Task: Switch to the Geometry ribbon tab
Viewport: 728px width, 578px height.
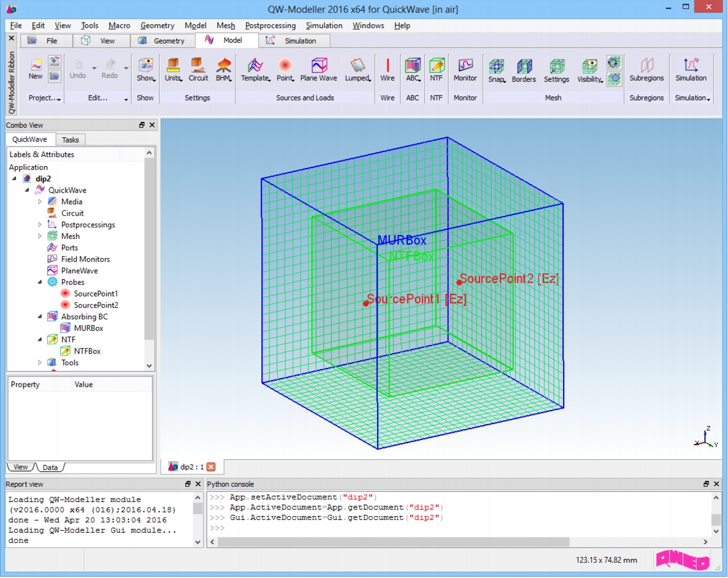Action: click(163, 41)
